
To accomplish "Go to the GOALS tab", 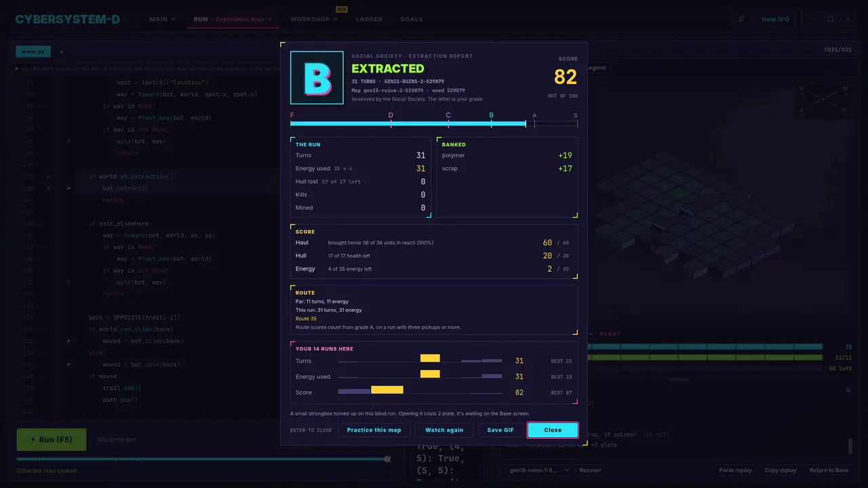I will coord(412,19).
